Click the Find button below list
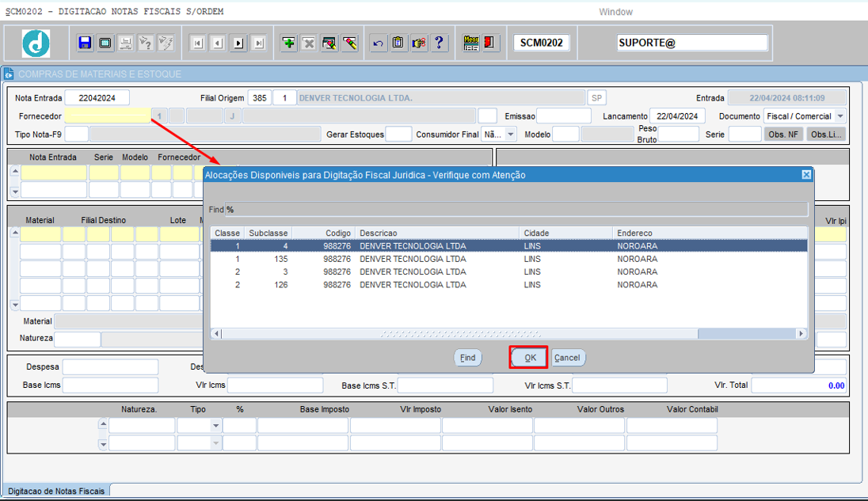 coord(468,358)
